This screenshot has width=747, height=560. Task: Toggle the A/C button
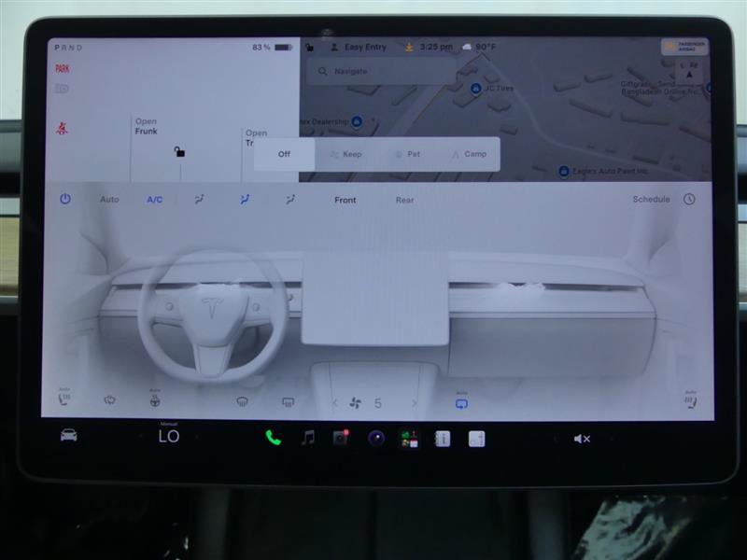pos(154,200)
